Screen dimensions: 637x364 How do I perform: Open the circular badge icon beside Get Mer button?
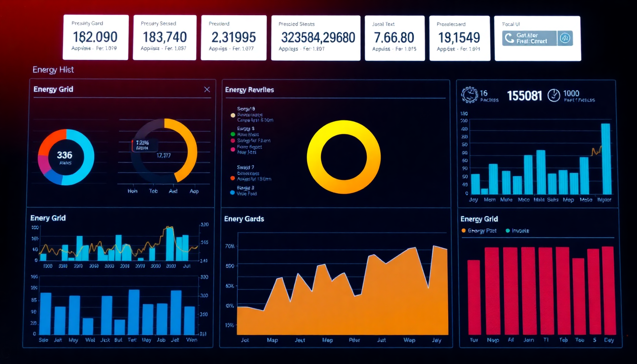[x=564, y=38]
